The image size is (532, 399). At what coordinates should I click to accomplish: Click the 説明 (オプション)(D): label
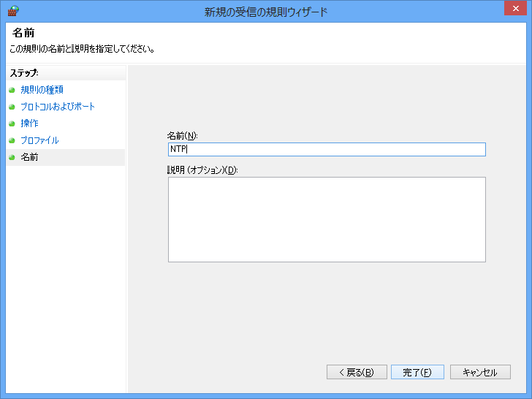coord(203,170)
